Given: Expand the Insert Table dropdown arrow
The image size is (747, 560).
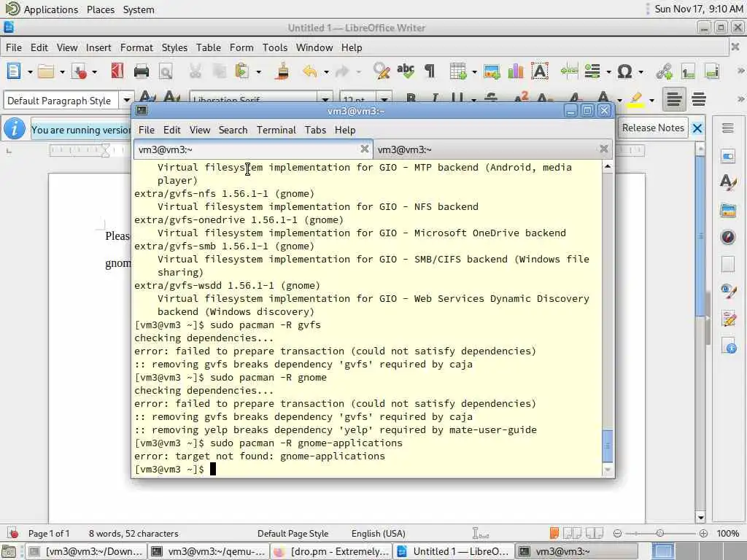Looking at the screenshot, I should (x=474, y=72).
